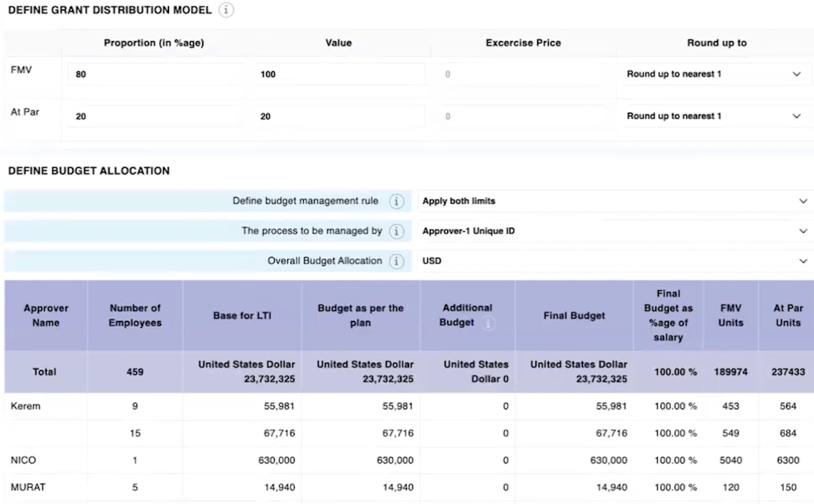Click total At Par units 237433
Image resolution: width=814 pixels, height=504 pixels.
(788, 372)
